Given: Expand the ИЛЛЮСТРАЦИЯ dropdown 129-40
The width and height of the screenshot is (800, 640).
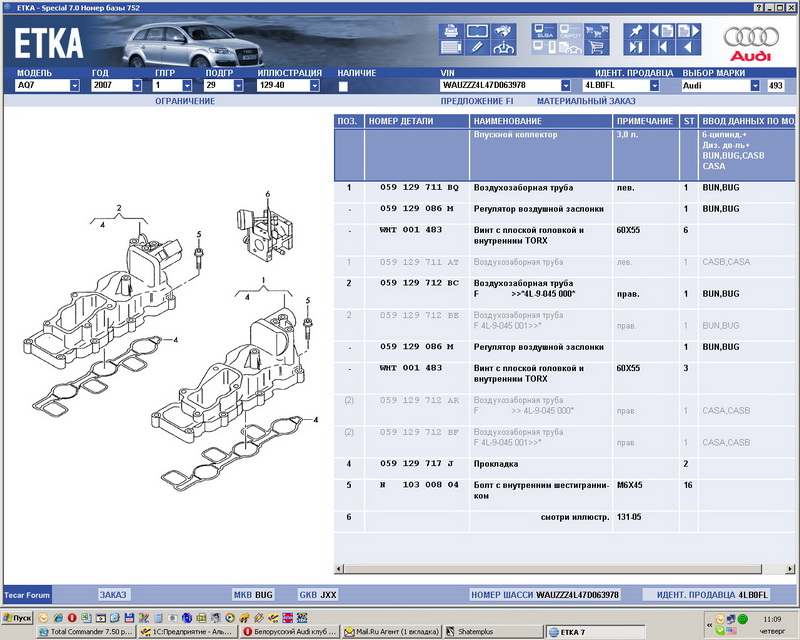Looking at the screenshot, I should (x=315, y=86).
